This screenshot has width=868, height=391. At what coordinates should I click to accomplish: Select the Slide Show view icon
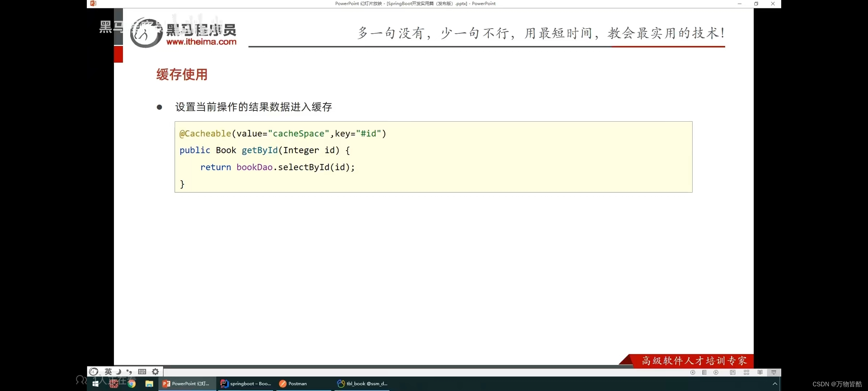coord(774,372)
